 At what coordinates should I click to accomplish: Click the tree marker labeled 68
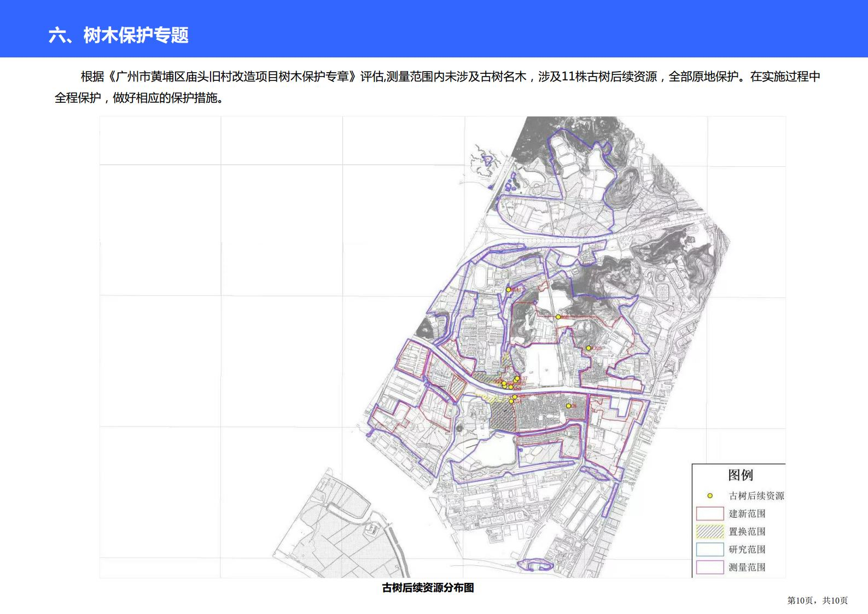(558, 317)
